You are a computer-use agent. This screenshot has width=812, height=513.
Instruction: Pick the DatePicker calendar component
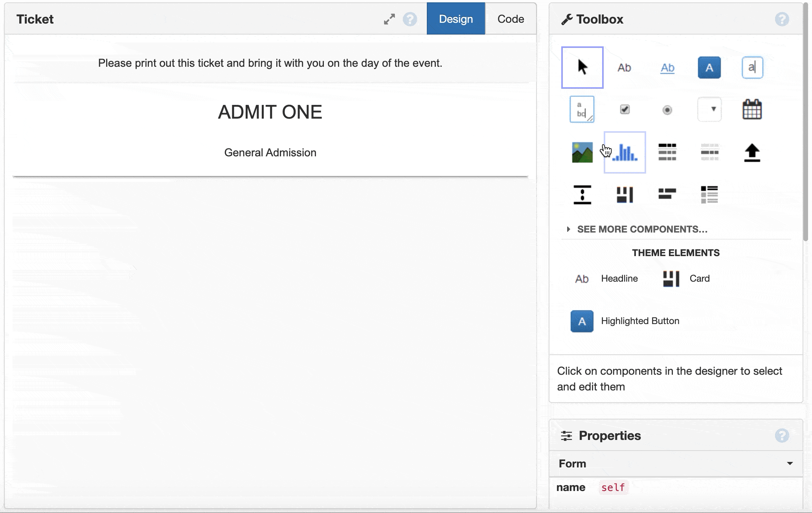752,109
